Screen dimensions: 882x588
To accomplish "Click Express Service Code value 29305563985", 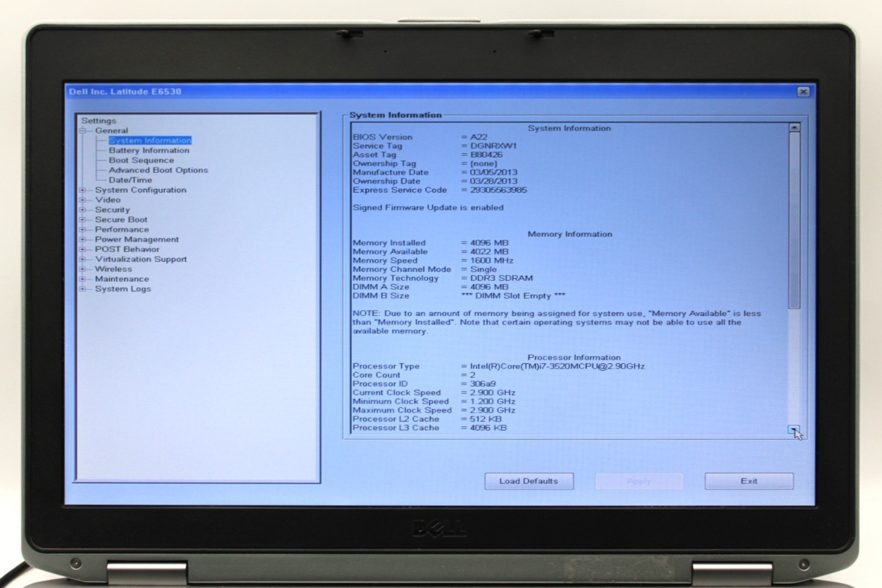I will click(498, 190).
